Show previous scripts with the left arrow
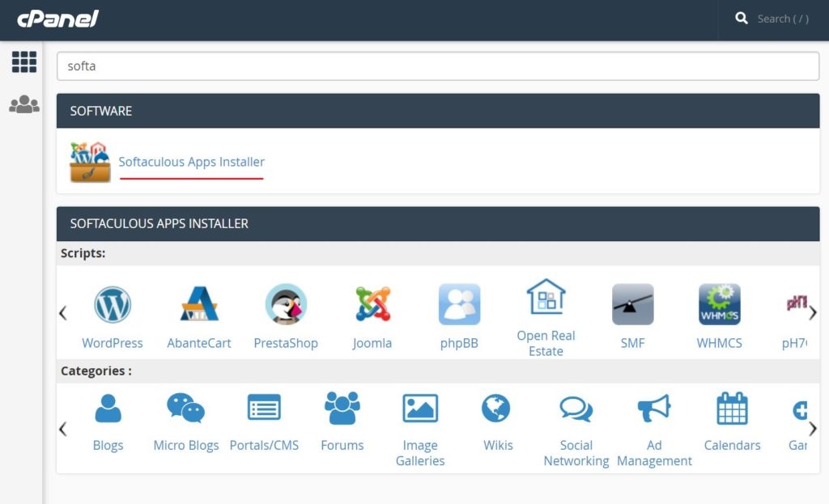Screen dimensions: 829x504 (x=63, y=313)
